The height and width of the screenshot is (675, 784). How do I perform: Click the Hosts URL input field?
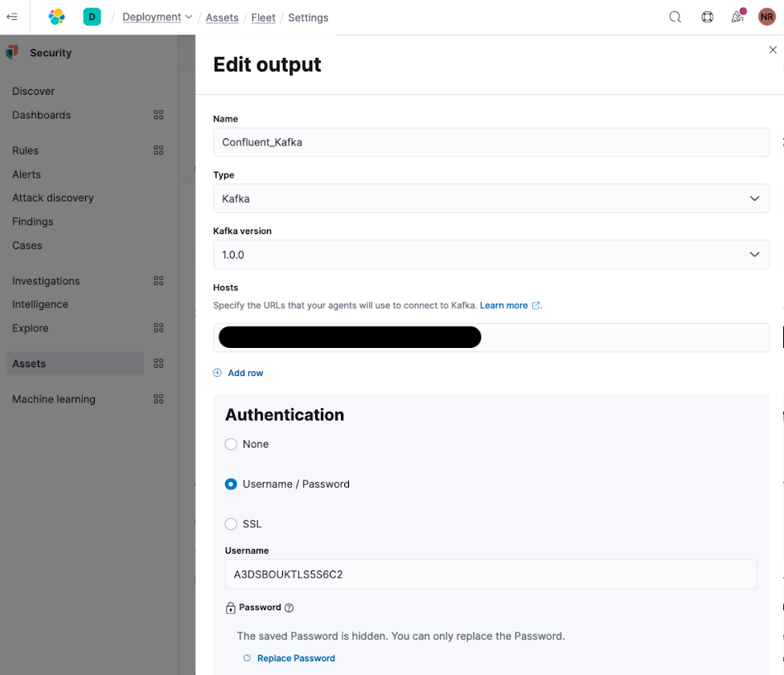coord(491,337)
